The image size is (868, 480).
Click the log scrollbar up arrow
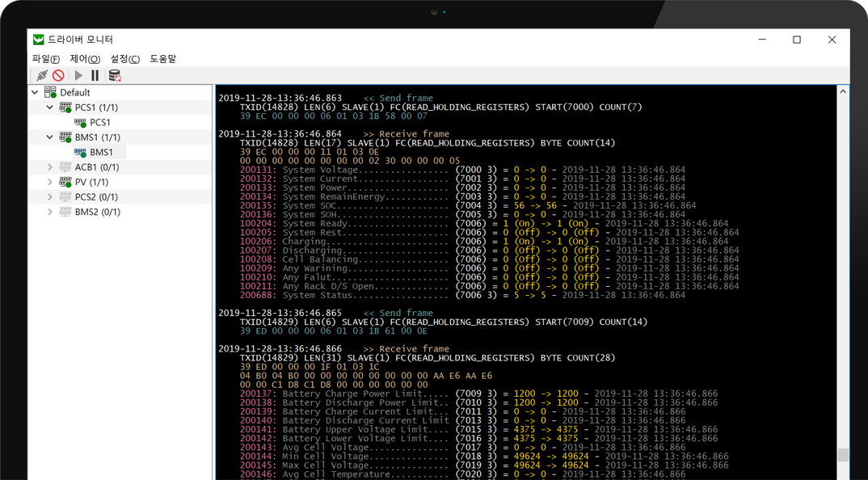[x=843, y=91]
